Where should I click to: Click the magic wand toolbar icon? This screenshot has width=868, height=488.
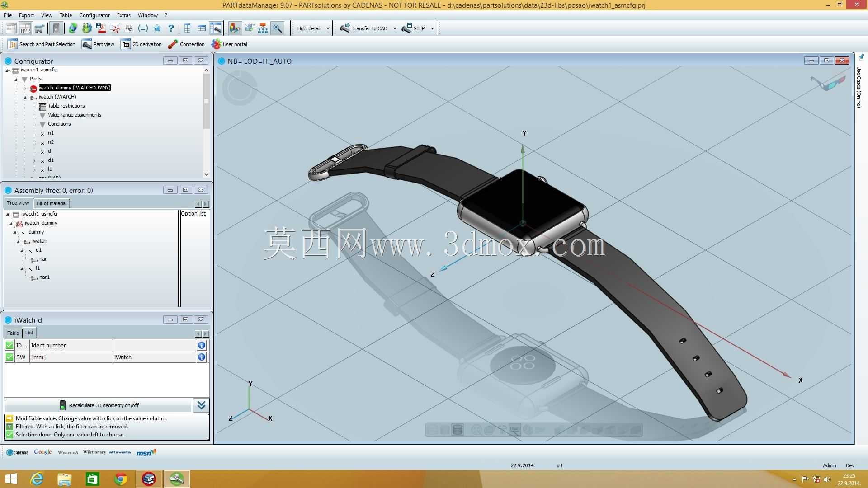(277, 28)
